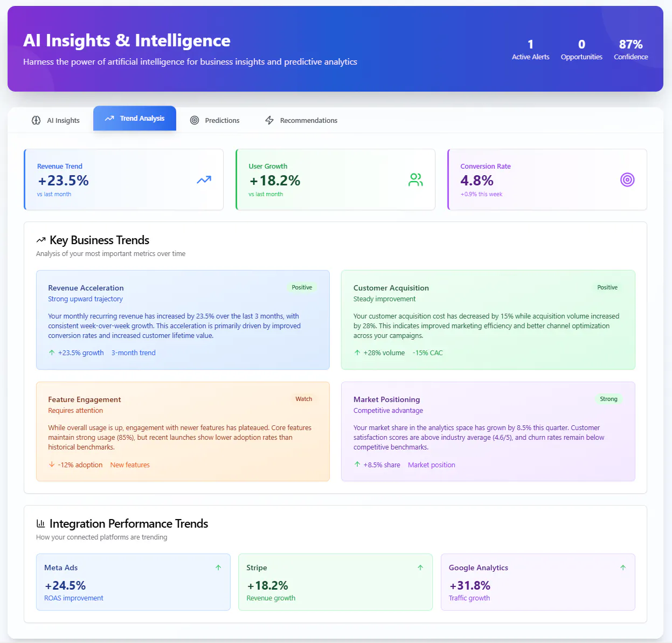
Task: Click the Watch badge on Feature Engagement
Action: [304, 399]
